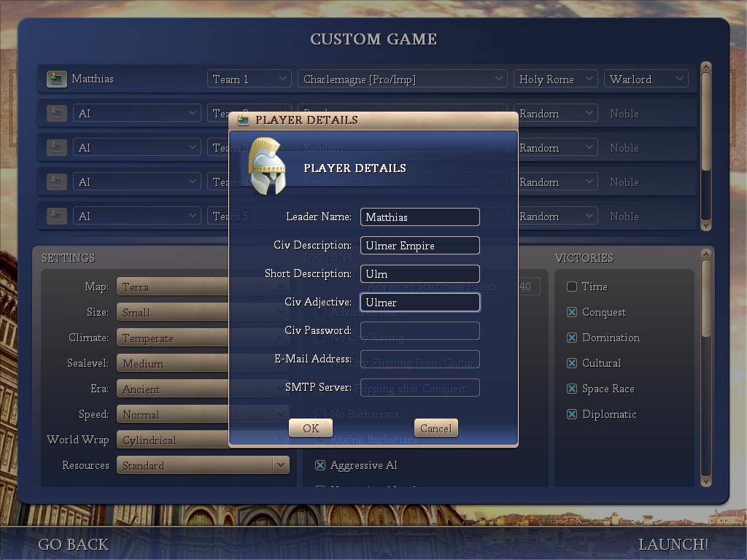This screenshot has width=747, height=560.
Task: Click the CUSTOM GAME title
Action: (x=373, y=39)
